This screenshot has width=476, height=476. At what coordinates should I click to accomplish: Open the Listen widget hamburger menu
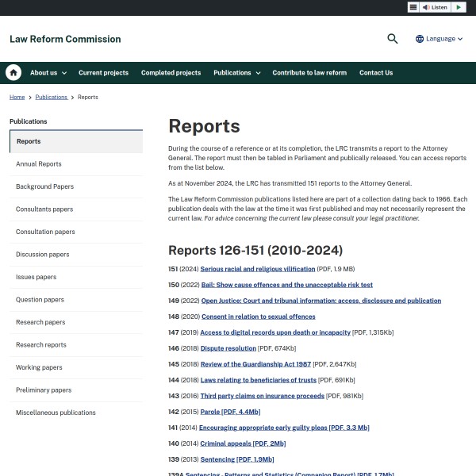coord(413,7)
